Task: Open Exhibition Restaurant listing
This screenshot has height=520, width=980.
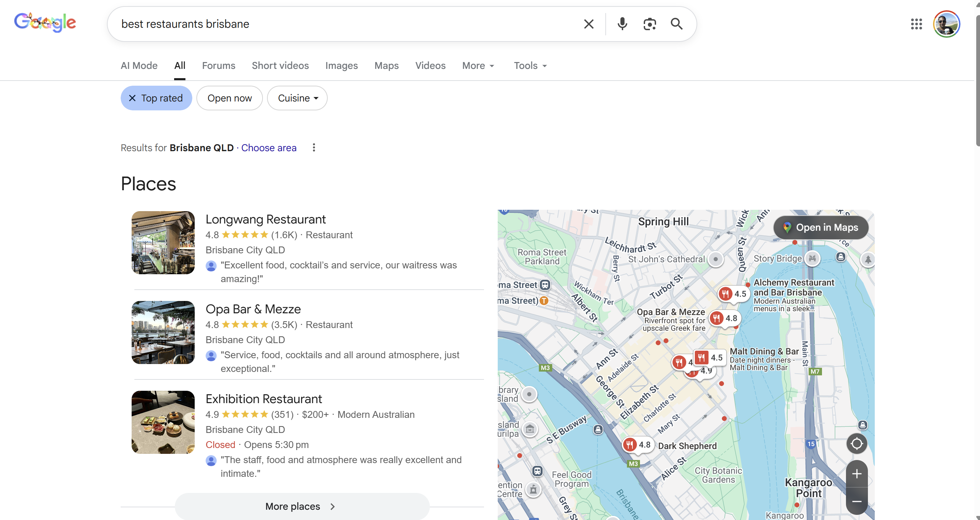Action: tap(264, 399)
